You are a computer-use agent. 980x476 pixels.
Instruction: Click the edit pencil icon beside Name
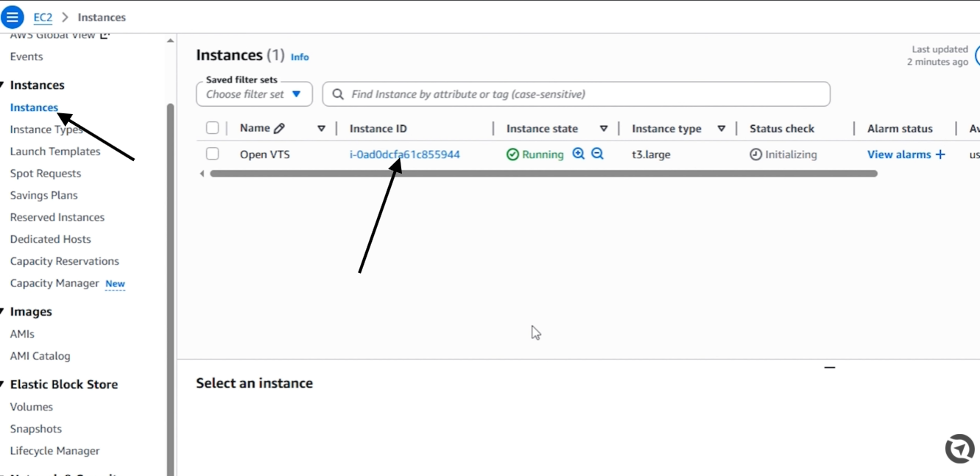click(279, 129)
